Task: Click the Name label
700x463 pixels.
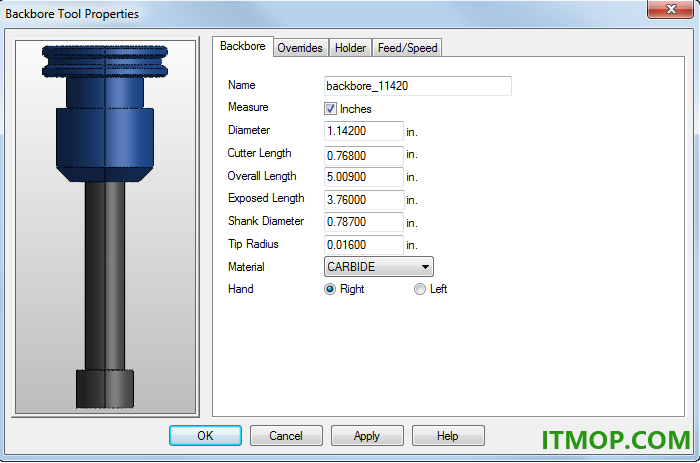Action: (x=242, y=85)
